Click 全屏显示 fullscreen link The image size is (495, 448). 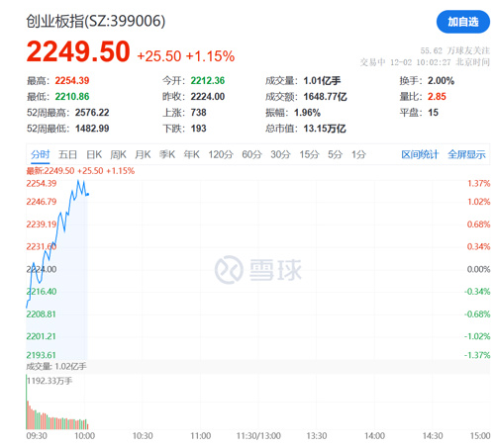[466, 154]
